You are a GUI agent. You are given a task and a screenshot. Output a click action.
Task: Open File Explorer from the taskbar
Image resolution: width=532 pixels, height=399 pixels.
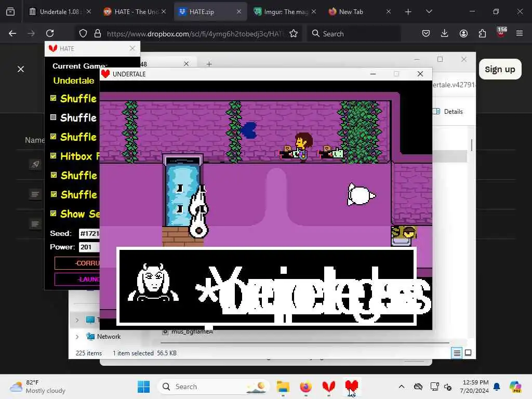[283, 387]
